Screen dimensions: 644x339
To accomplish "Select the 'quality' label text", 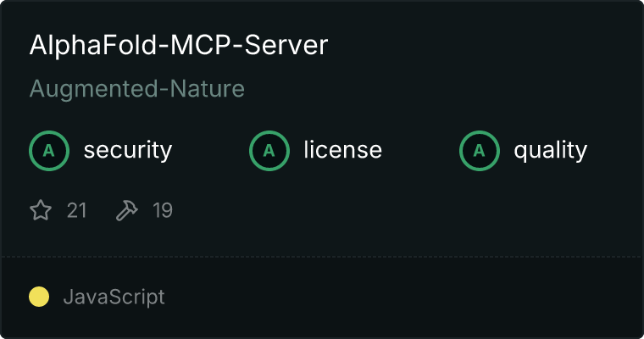I will [x=550, y=150].
